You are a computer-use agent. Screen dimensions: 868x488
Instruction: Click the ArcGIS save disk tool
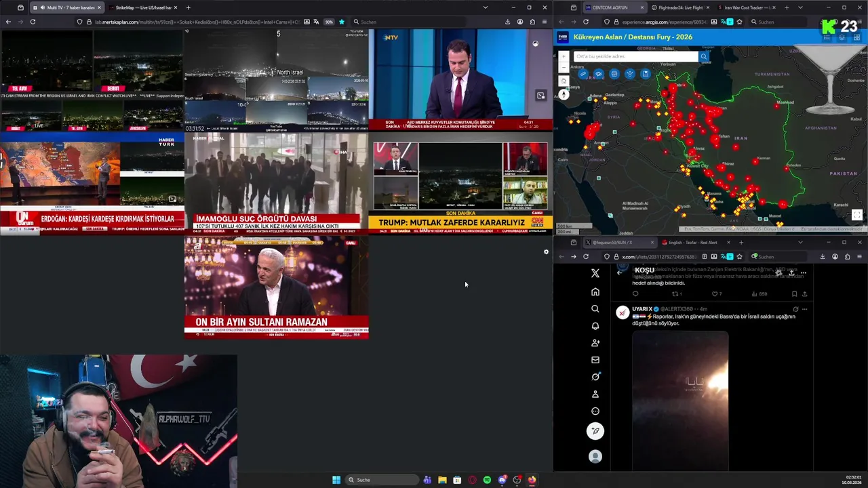pos(646,74)
